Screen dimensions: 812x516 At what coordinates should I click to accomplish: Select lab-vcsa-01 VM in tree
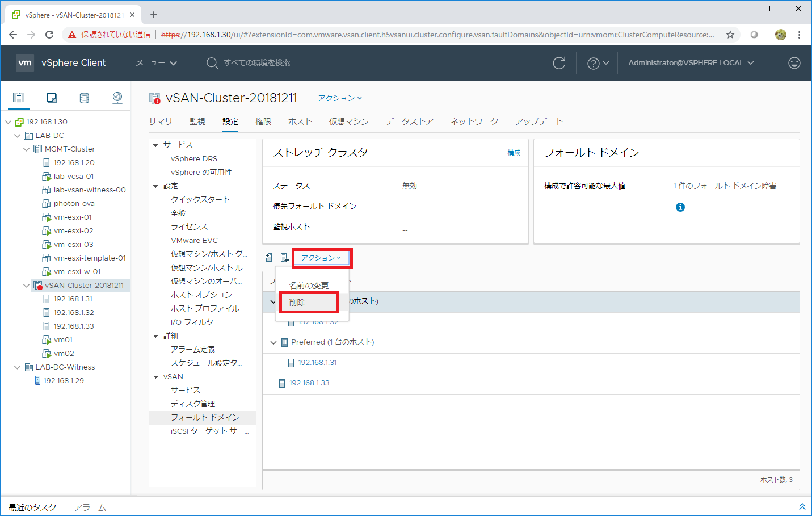tap(74, 177)
